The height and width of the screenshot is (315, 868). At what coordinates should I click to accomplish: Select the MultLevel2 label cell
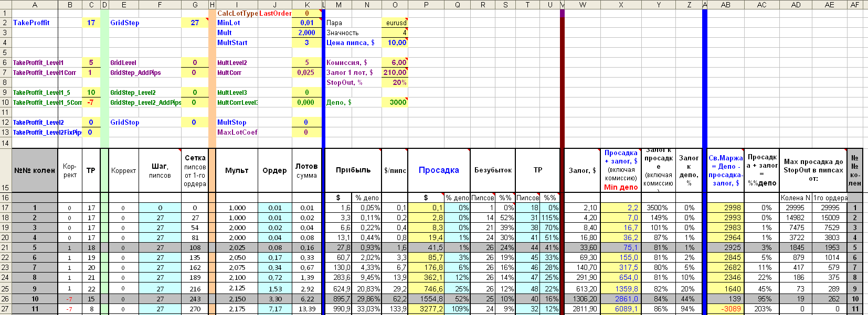tap(237, 62)
